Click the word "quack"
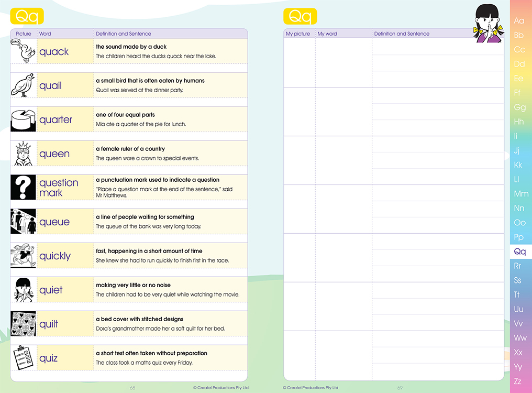This screenshot has height=393, width=532. [54, 52]
